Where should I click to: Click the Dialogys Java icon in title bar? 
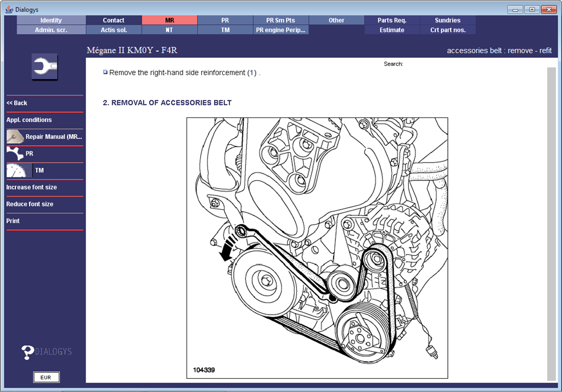pyautogui.click(x=8, y=9)
